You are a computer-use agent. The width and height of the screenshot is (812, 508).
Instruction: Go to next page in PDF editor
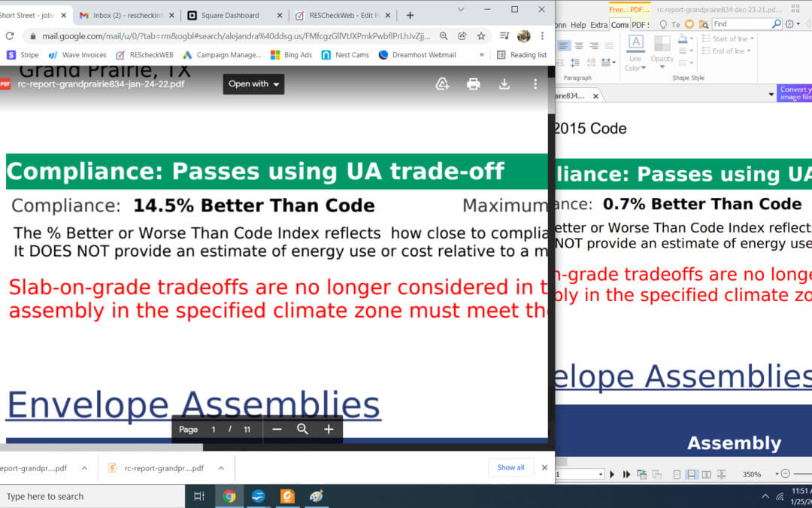[x=612, y=474]
